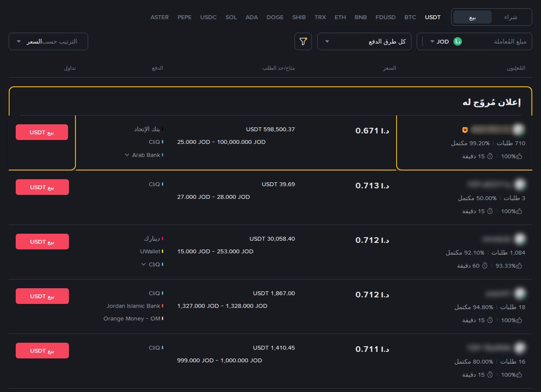Viewport: 541px width, 392px height.
Task: Click the UWallet payment method
Action: 150,251
